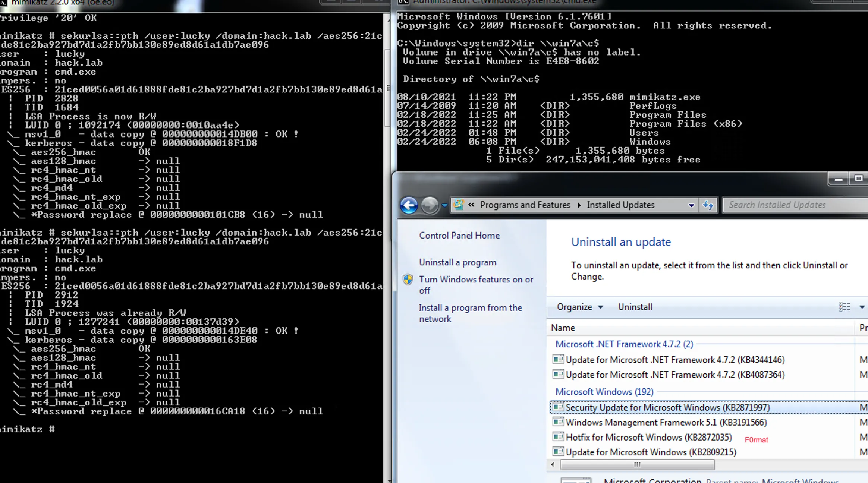Click the Change your view icon

pos(844,307)
